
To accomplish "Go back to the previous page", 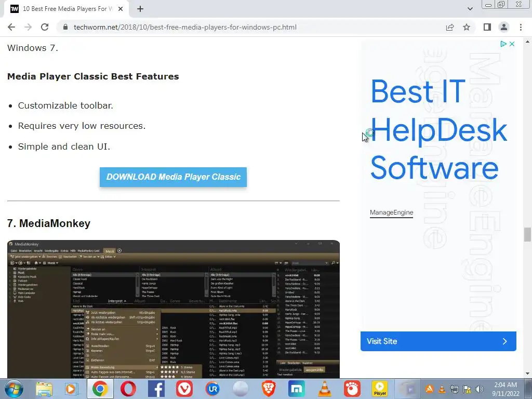I will 11,27.
